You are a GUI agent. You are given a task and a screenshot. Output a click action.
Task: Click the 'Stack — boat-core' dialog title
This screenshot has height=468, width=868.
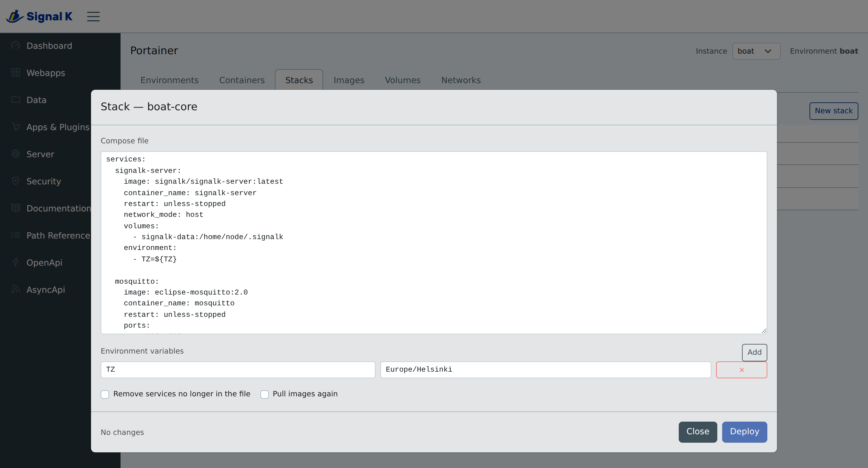point(149,106)
